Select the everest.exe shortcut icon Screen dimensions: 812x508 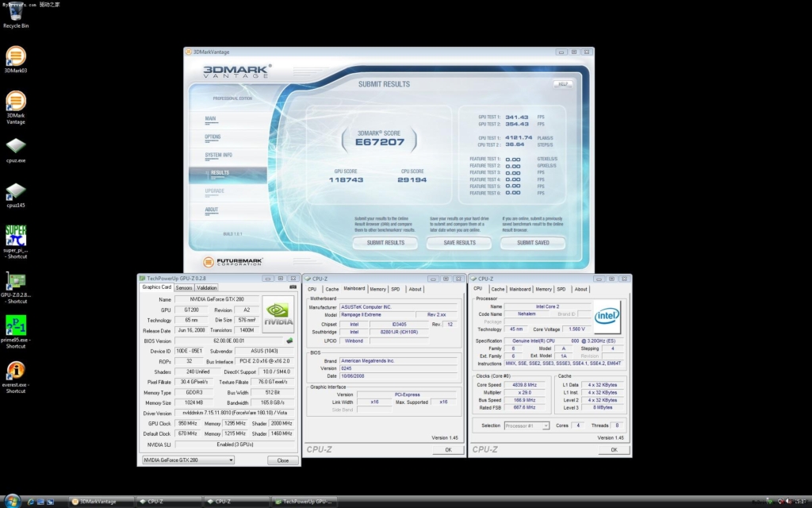coord(16,370)
